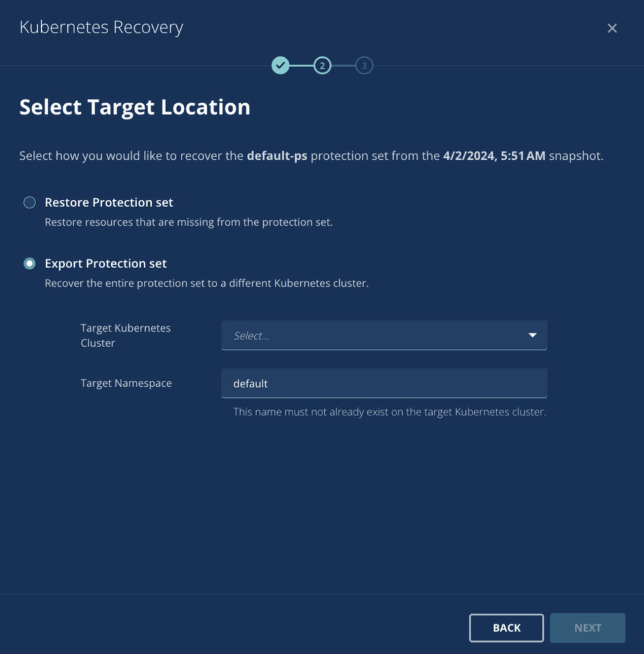Viewport: 644px width, 654px height.
Task: Click the namespace hint 'This name must not already exist'
Action: click(389, 412)
